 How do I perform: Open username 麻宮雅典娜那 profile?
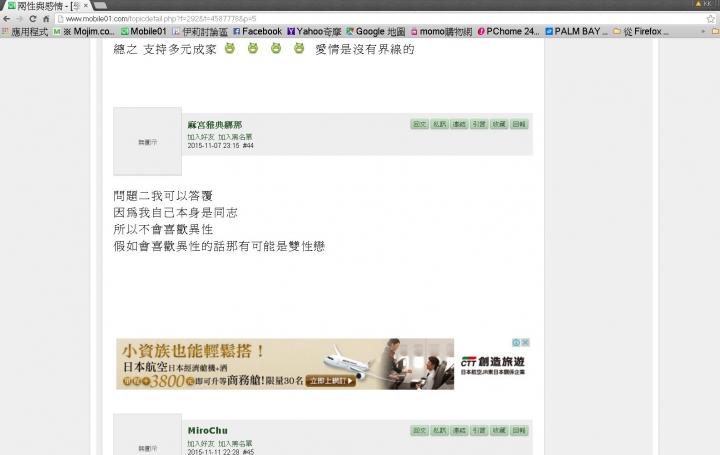pyautogui.click(x=214, y=125)
